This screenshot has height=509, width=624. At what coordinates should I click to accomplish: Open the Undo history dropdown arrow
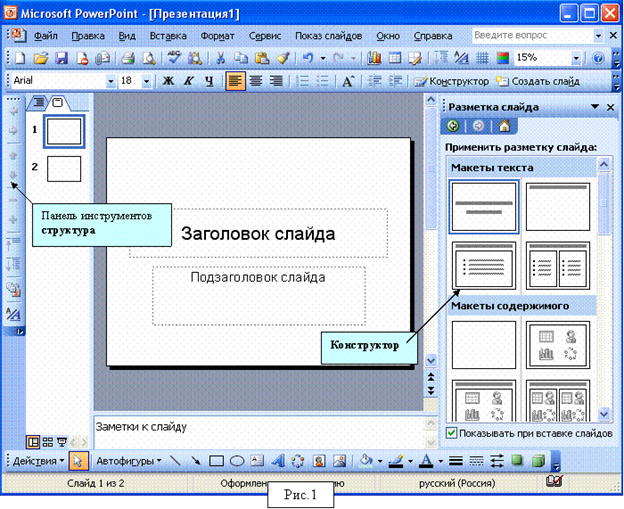pos(323,59)
